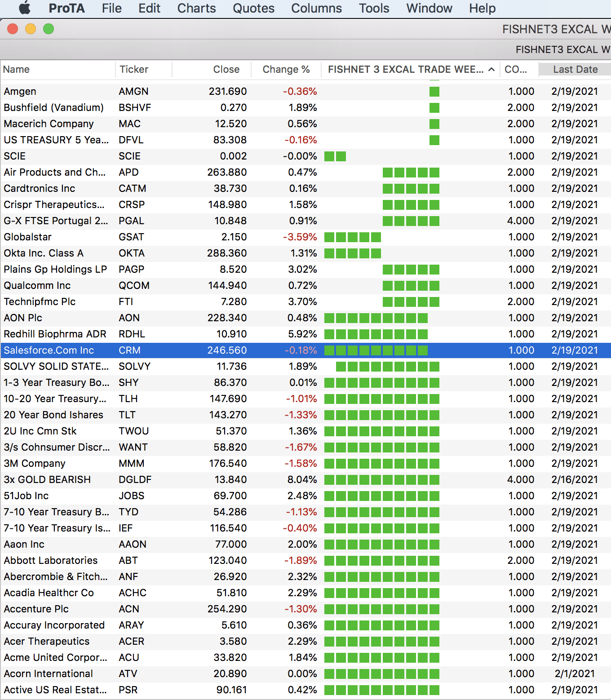This screenshot has width=611, height=700.
Task: Select the Technipfmc Plc row
Action: coord(305,302)
